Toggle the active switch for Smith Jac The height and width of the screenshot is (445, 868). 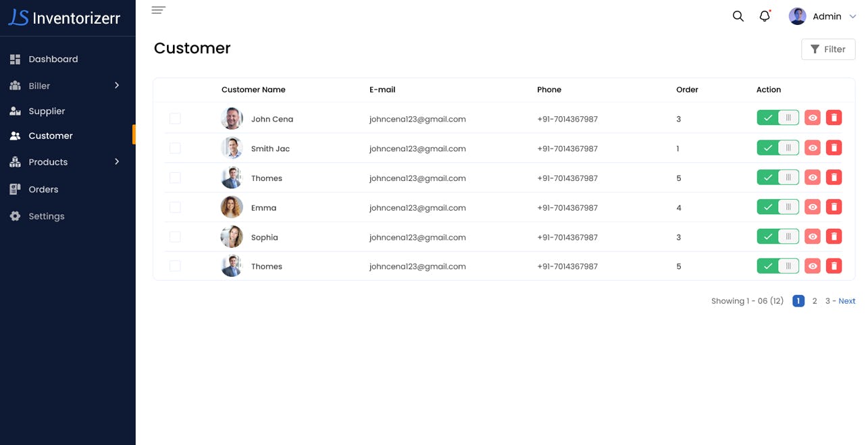[x=777, y=147]
